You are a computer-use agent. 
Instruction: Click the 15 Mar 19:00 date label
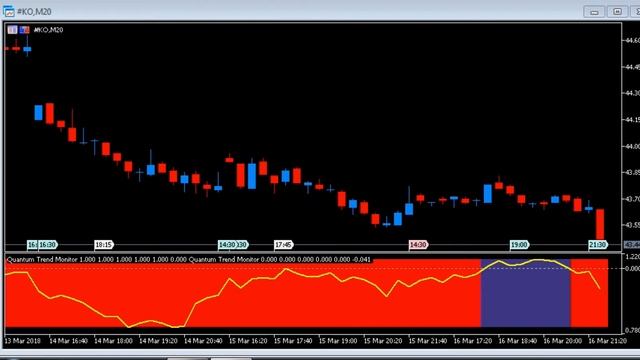(x=338, y=341)
